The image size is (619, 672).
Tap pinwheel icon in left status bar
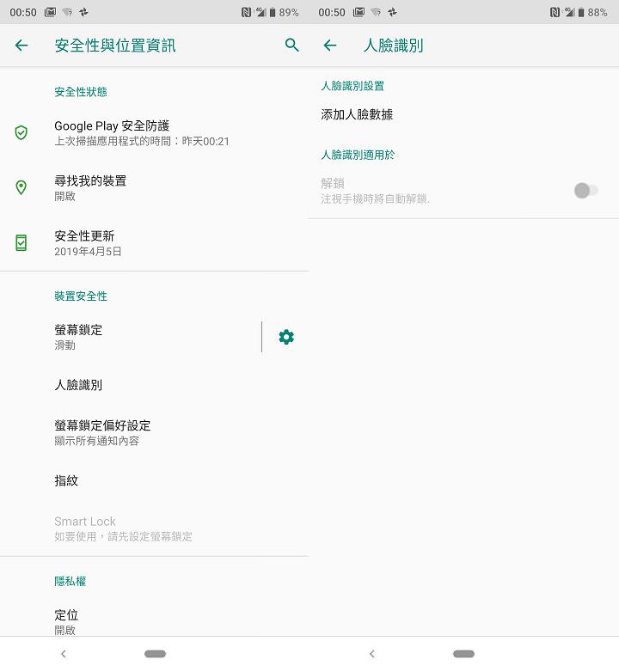[83, 12]
